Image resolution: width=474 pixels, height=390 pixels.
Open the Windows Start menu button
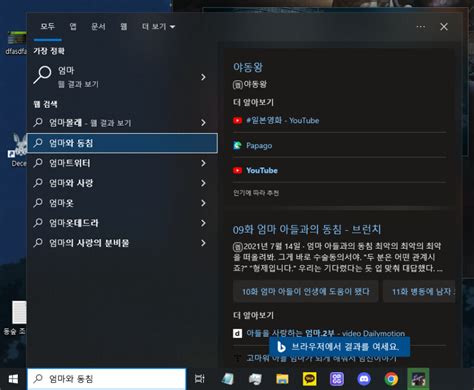[13, 379]
